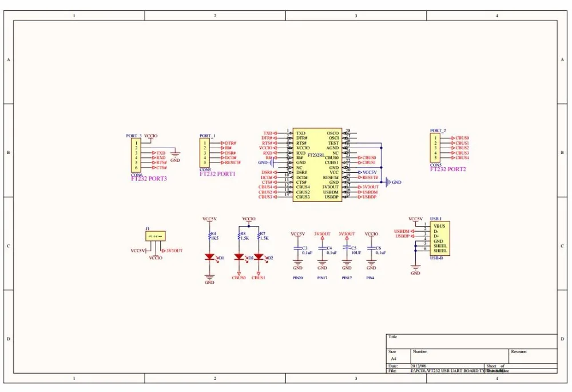Select VCCIO power port above PORT_3
This screenshot has width=572, height=392.
(150, 137)
